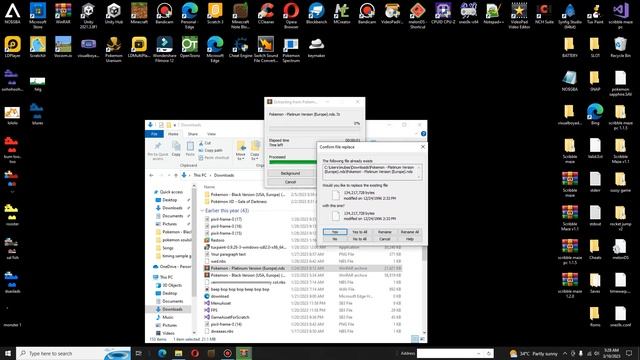Viewport: 640px width, 360px height.
Task: Open Tux Paint desktop icon
Action: click(x=595, y=13)
